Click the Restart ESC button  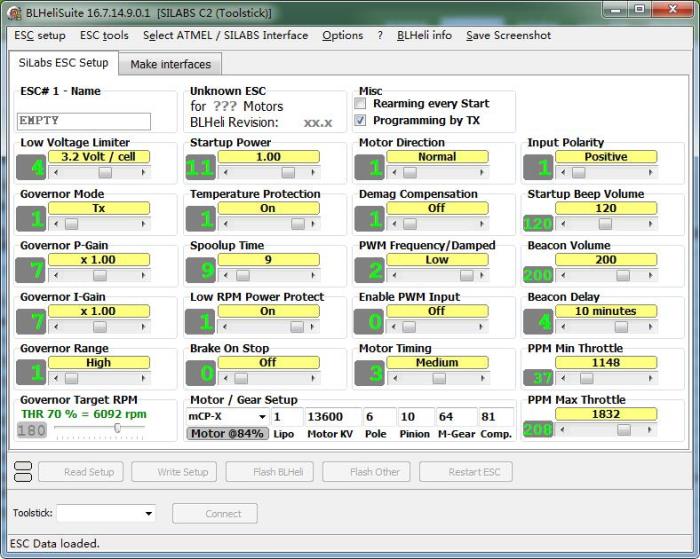[466, 472]
